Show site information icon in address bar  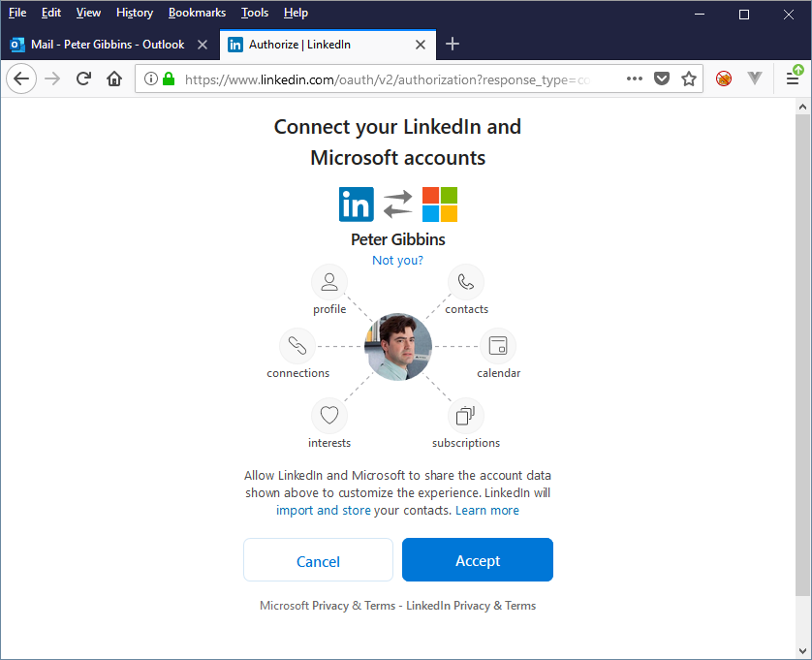click(x=151, y=79)
